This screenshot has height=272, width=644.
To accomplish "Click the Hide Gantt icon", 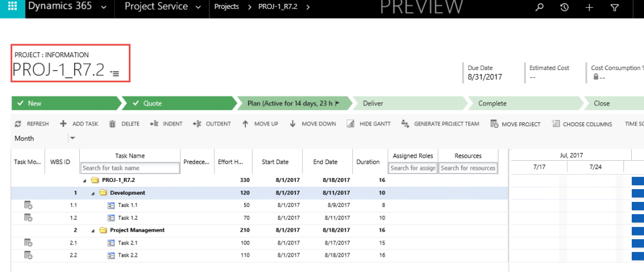I will (x=350, y=124).
